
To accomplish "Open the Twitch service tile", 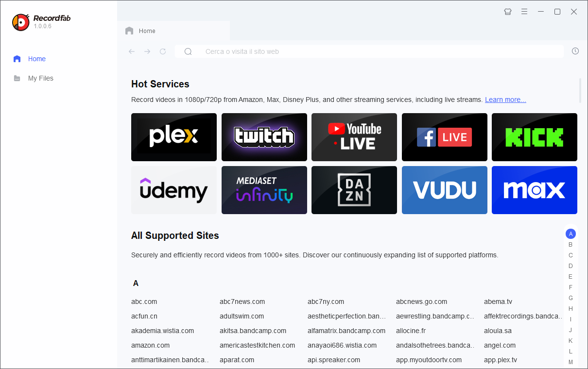I will click(264, 137).
